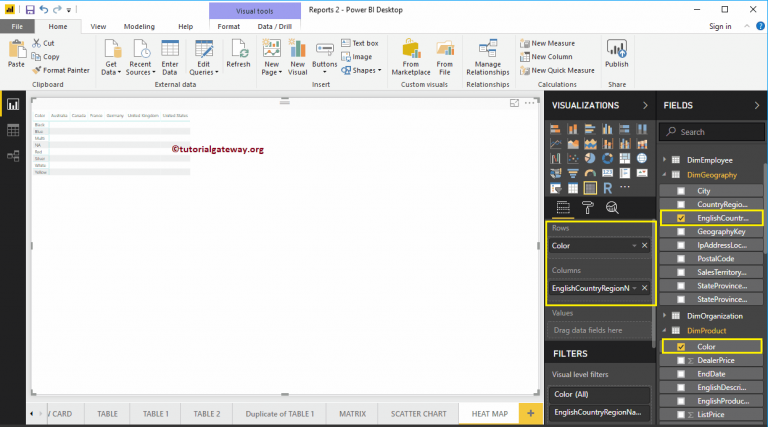Tick the DealerPrice field checkbox
Screen dimensions: 768x427
pos(681,360)
